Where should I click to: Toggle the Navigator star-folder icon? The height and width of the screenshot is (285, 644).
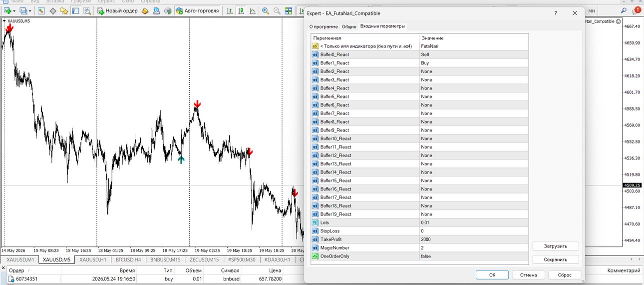click(x=64, y=10)
